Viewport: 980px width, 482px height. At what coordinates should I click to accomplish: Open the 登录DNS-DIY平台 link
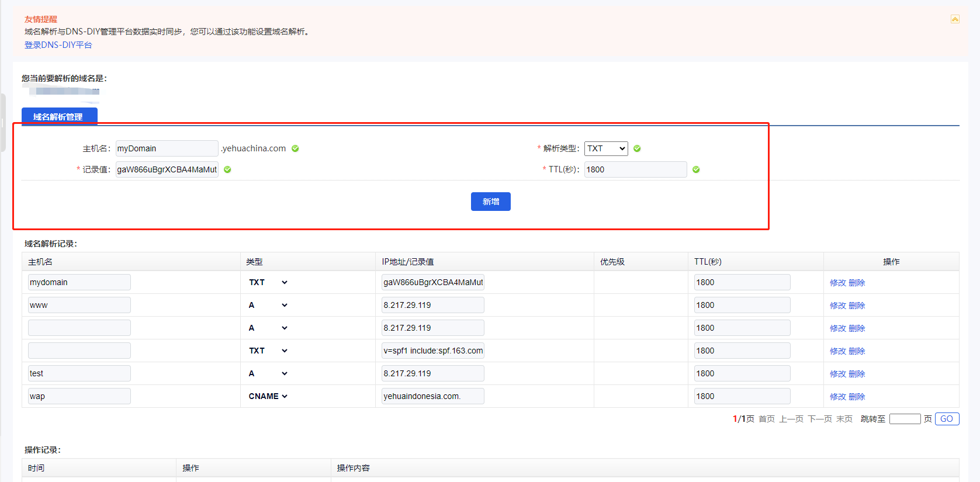[x=58, y=45]
